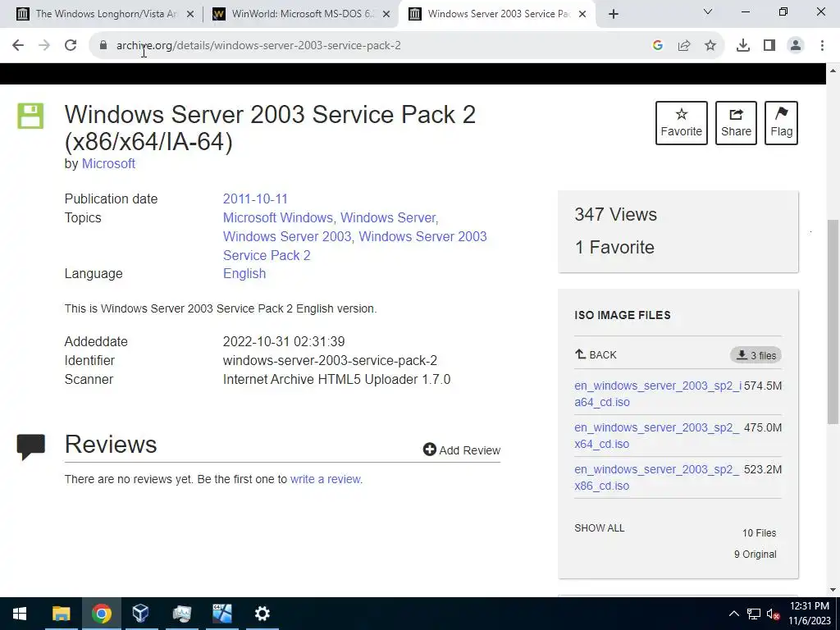Open File Explorer from the taskbar
The height and width of the screenshot is (630, 840).
(61, 614)
